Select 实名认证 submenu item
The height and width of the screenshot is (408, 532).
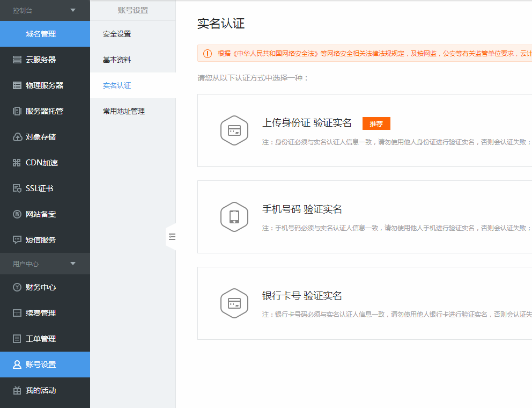click(x=133, y=85)
